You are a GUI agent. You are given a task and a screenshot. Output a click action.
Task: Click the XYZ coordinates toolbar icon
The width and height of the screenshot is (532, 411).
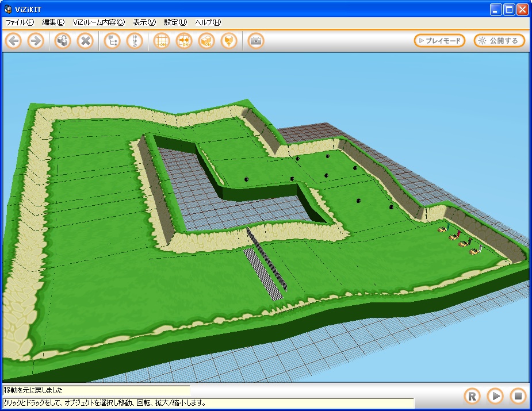point(135,41)
